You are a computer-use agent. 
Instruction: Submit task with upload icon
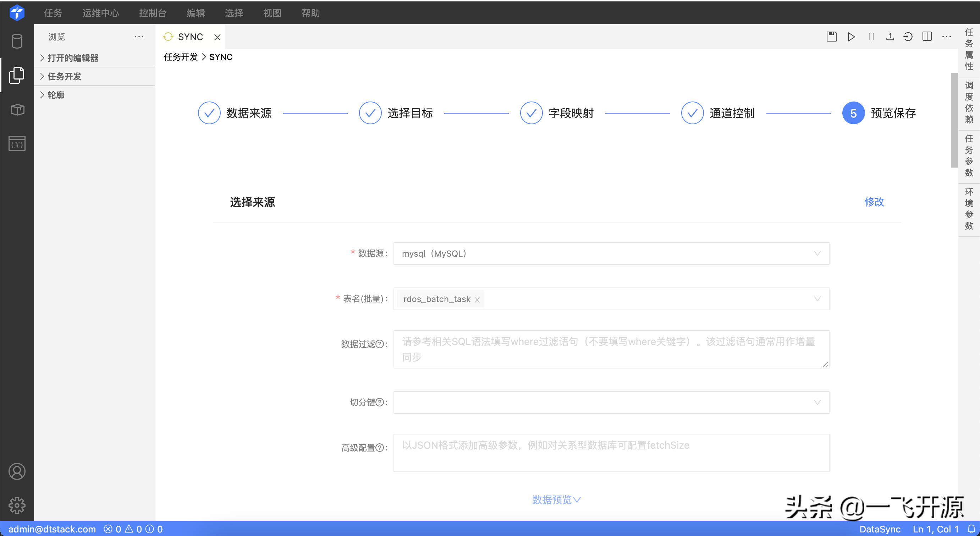[890, 37]
